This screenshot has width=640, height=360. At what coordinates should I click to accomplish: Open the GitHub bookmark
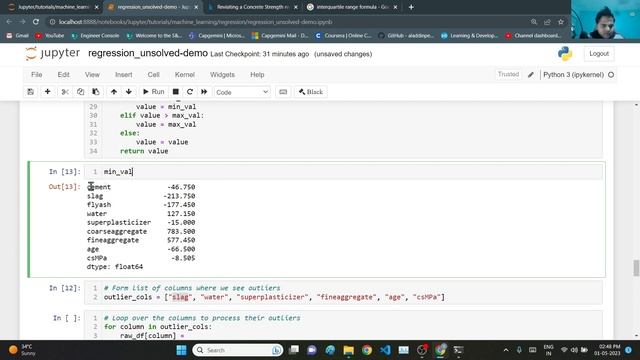[x=406, y=36]
